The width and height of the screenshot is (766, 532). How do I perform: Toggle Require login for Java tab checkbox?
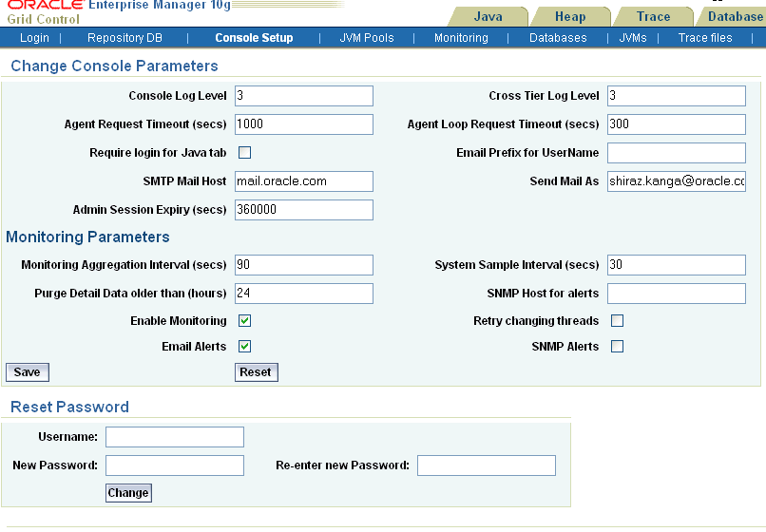pyautogui.click(x=245, y=152)
